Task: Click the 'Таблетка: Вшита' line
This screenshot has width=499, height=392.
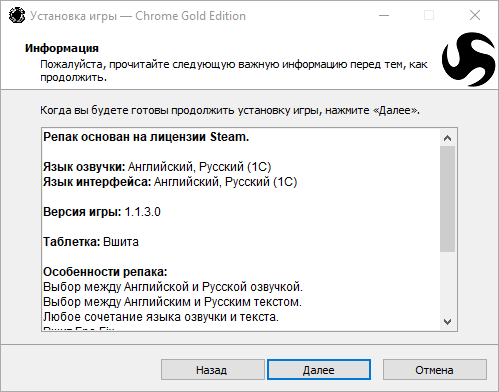Action: point(91,242)
